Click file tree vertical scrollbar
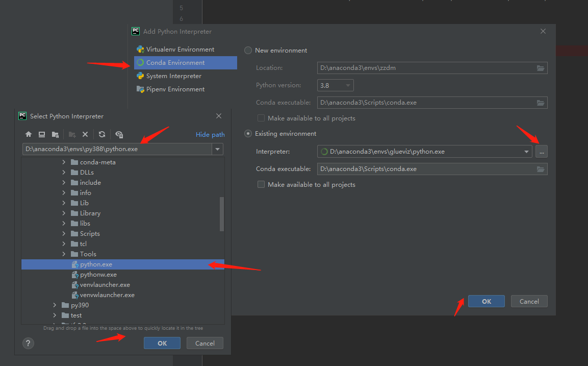This screenshot has width=588, height=366. click(222, 214)
